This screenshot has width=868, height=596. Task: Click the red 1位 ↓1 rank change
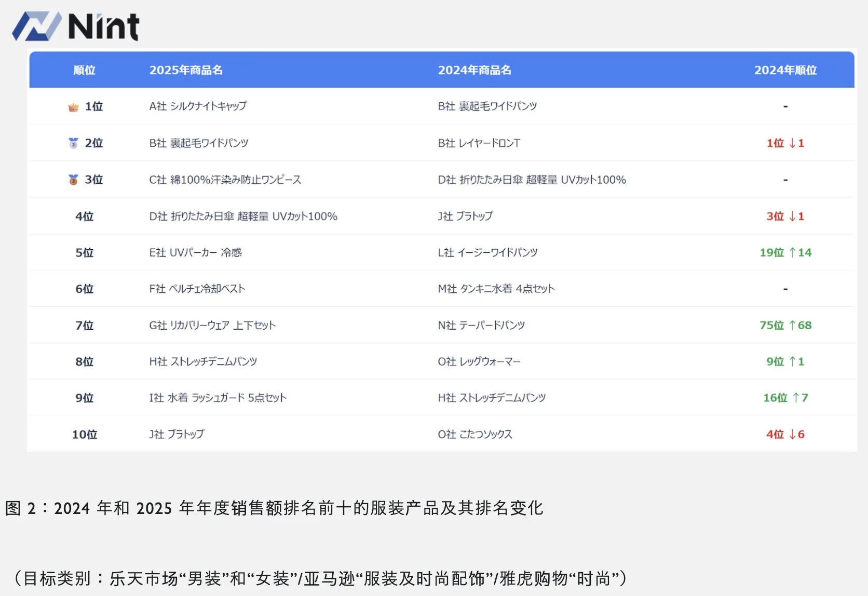(785, 143)
